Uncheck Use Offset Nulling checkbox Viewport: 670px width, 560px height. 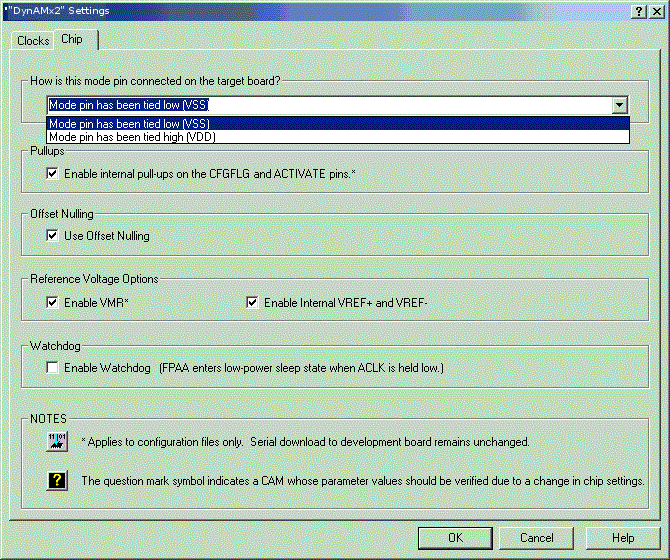click(x=52, y=235)
